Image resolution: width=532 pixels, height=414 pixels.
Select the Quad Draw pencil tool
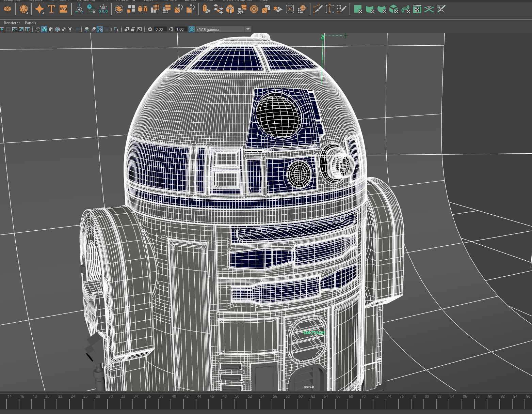click(x=341, y=9)
